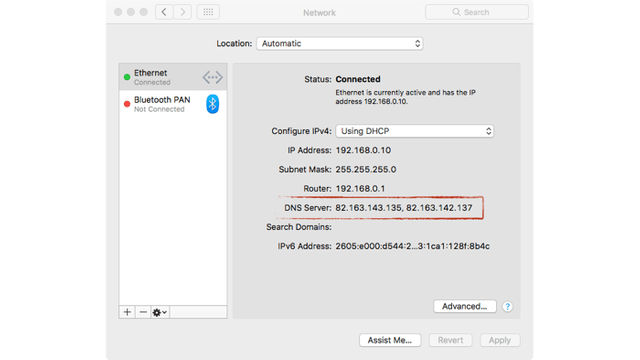Click the Apply button

click(x=500, y=340)
